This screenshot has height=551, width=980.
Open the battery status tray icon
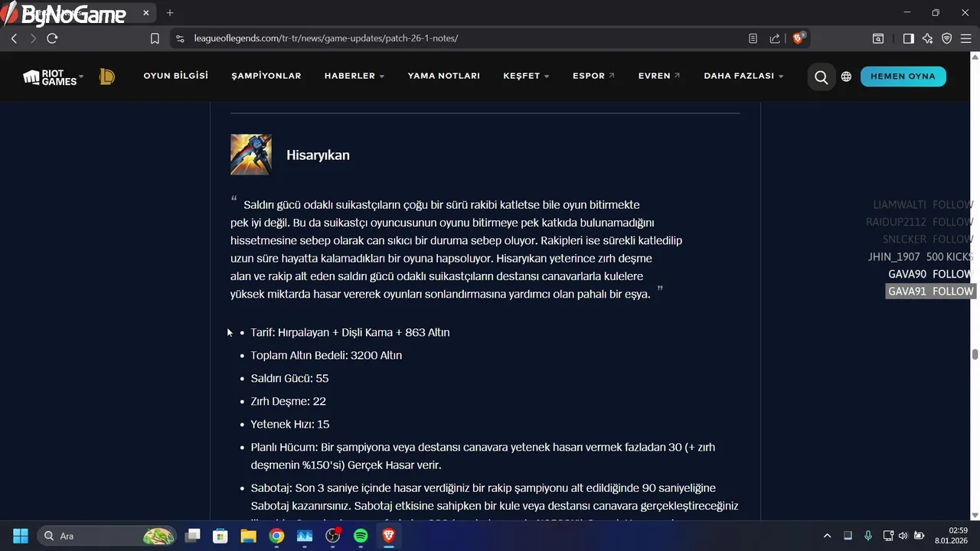coord(919,536)
